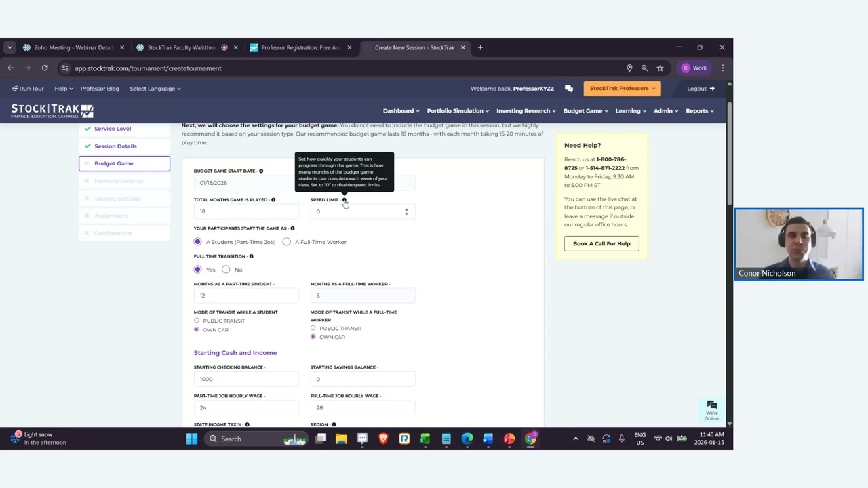Open the zoom magnifier in address bar
The width and height of the screenshot is (868, 488).
click(x=645, y=68)
